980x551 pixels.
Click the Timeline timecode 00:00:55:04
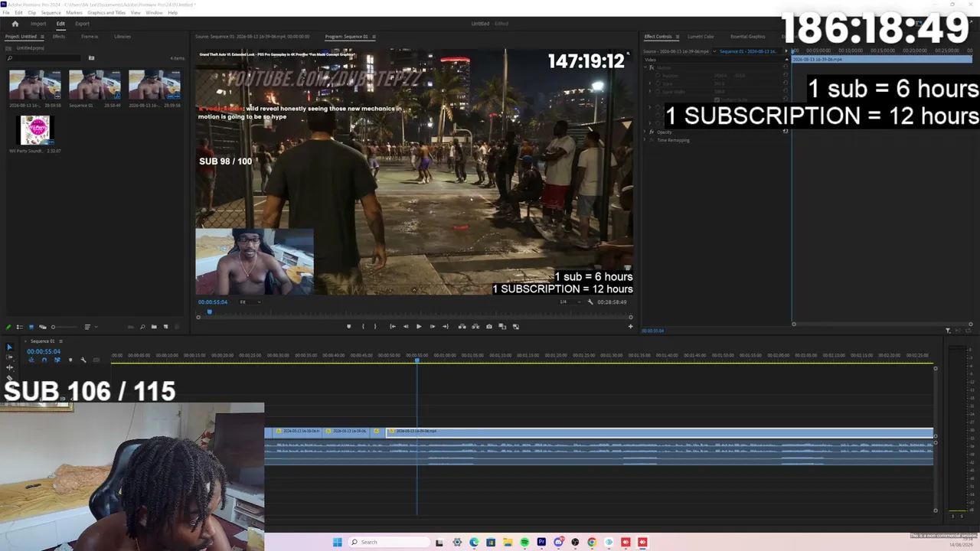(44, 351)
